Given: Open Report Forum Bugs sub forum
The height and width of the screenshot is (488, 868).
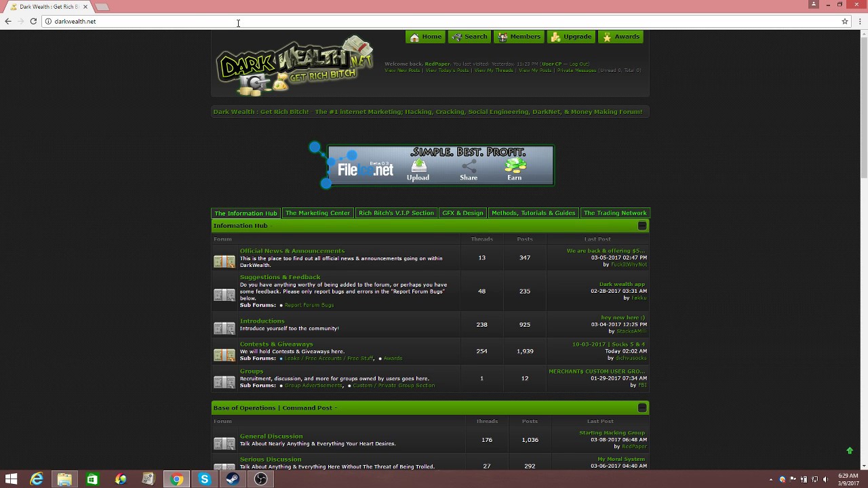Looking at the screenshot, I should click(309, 305).
